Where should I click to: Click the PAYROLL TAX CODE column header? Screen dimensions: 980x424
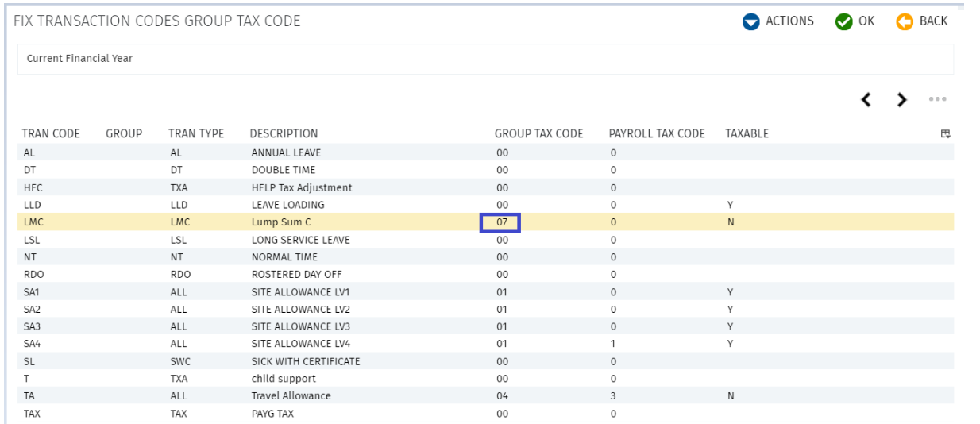[x=657, y=133]
